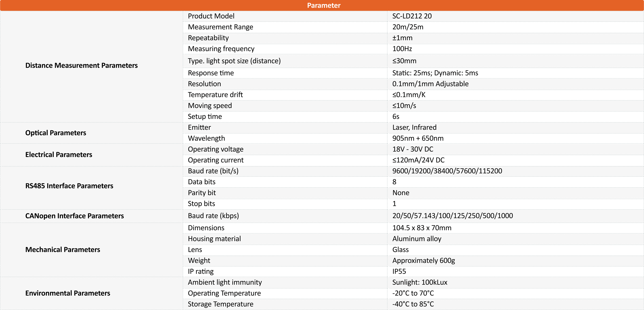Click the Environmental Parameters section heading
Viewport: 644px width, 310px height.
click(67, 293)
